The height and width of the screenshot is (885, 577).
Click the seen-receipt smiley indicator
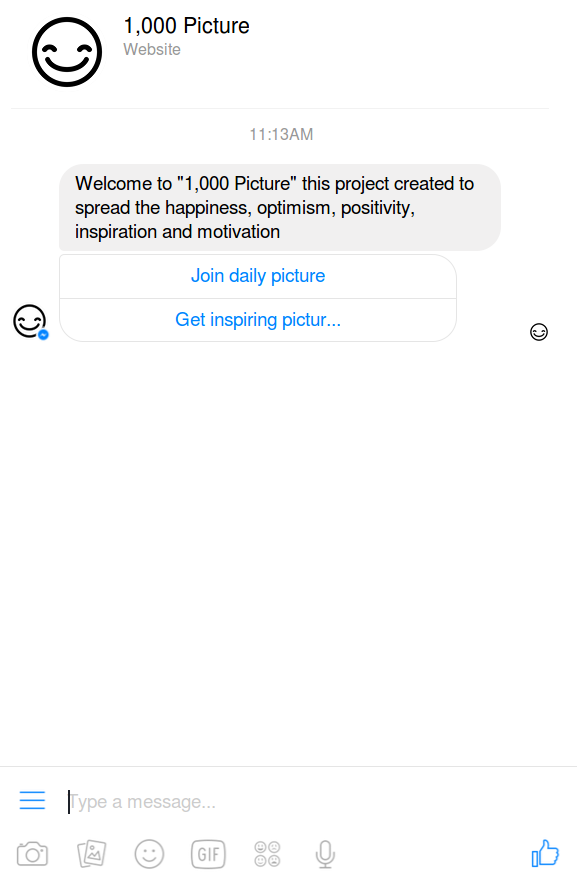539,331
